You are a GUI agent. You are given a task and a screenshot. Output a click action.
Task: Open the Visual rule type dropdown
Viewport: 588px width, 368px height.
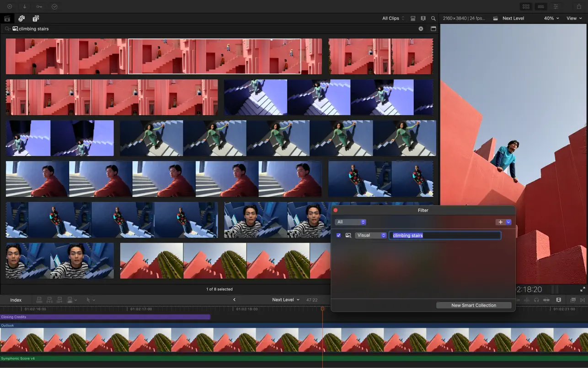pos(370,235)
